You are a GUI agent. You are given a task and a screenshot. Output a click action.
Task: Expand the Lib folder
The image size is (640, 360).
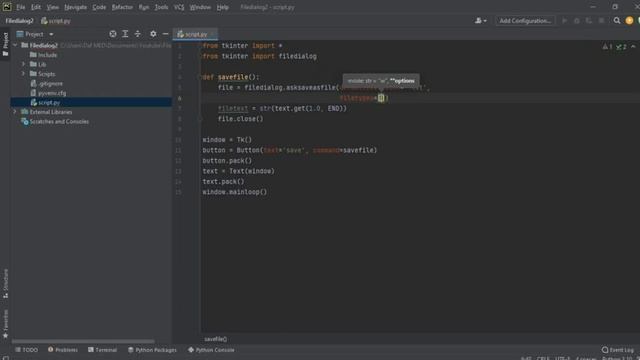(23, 64)
